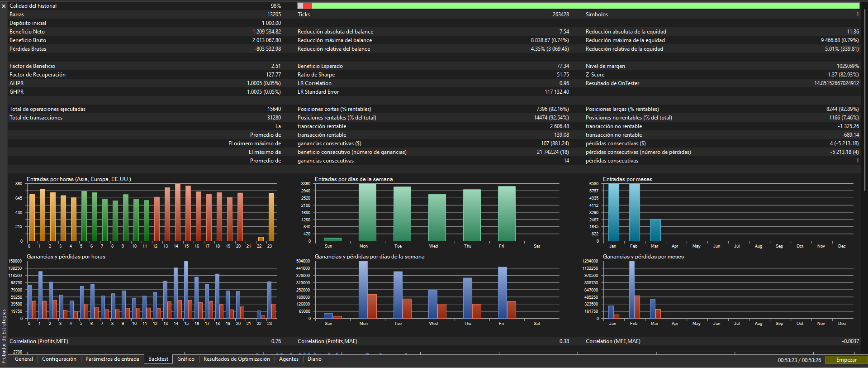Screen dimensions: 868x368
Task: Select the Beneficio Neto value row
Action: pyautogui.click(x=267, y=32)
